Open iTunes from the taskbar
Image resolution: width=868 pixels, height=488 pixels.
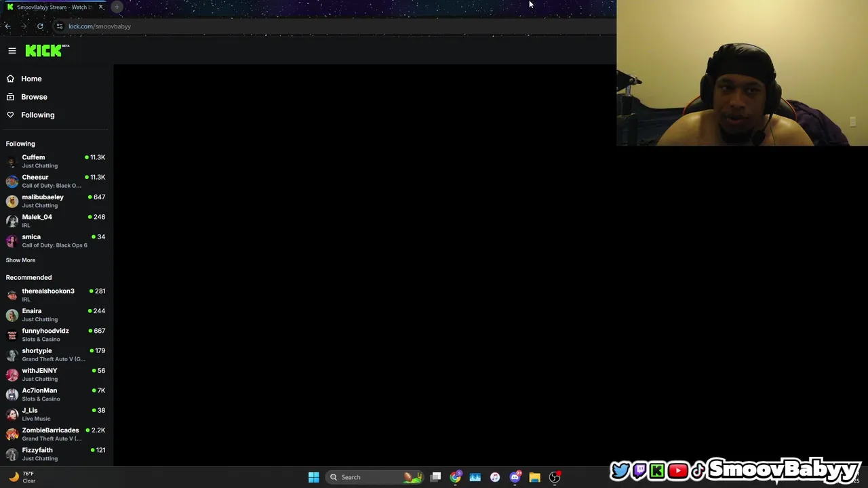495,477
